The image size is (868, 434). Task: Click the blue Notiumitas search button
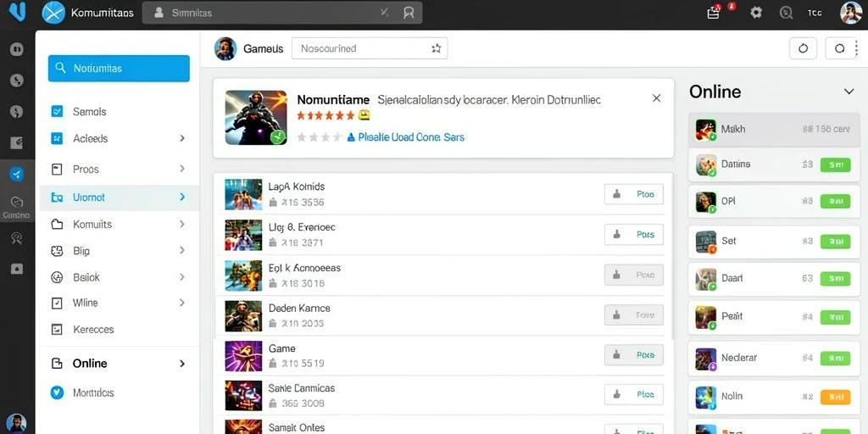pos(119,69)
